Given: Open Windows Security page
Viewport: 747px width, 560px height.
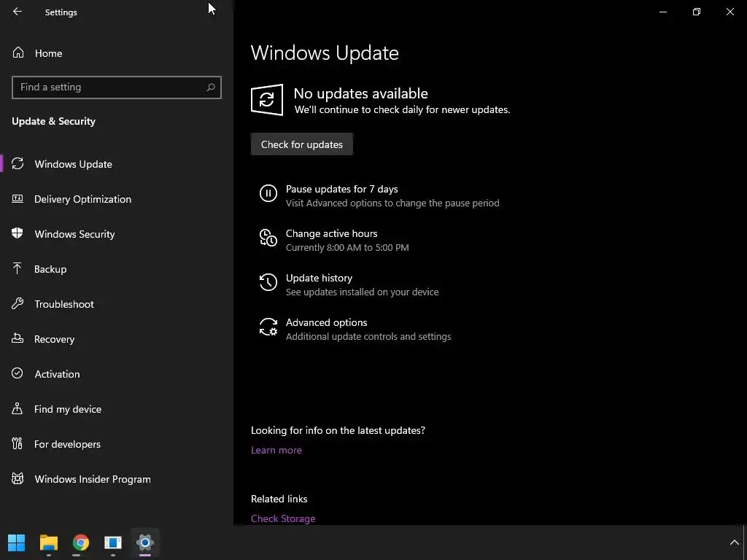Looking at the screenshot, I should coord(74,234).
